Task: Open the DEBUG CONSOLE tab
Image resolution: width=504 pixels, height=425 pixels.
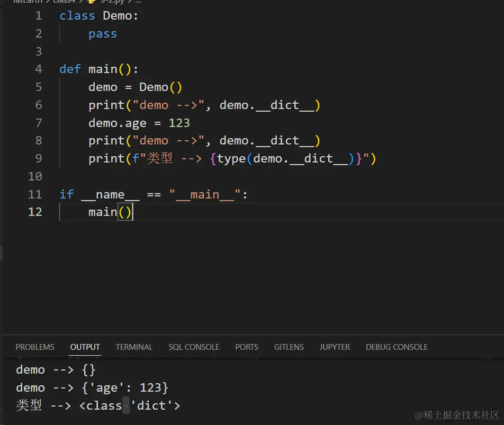Action: click(397, 347)
